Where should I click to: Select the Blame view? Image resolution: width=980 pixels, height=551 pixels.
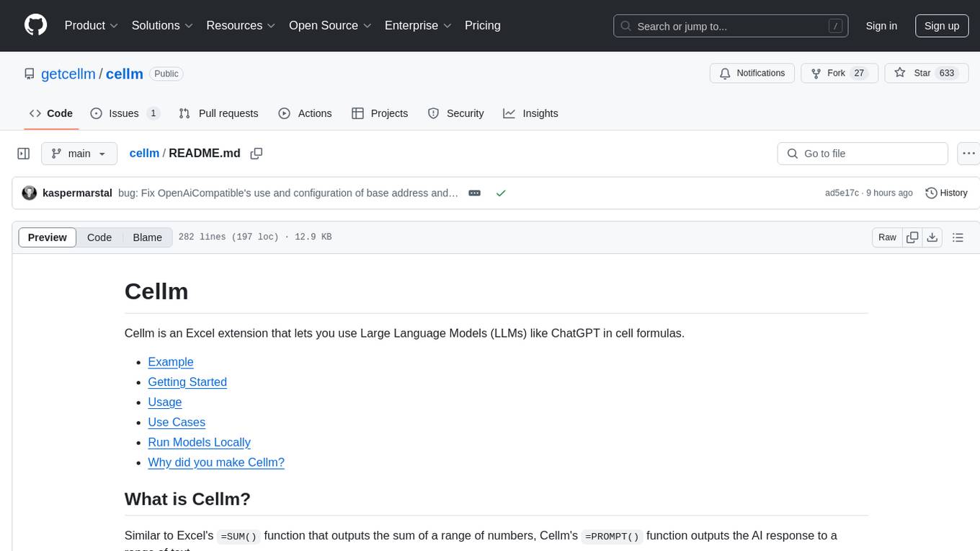148,237
